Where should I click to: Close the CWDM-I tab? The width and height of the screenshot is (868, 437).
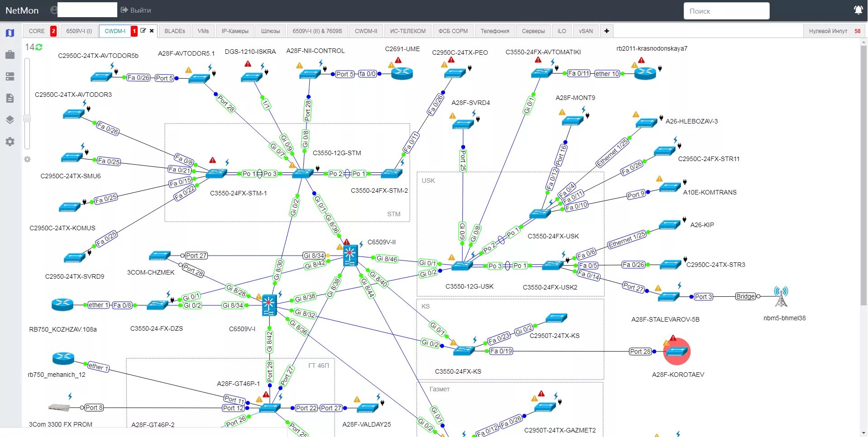pos(152,31)
